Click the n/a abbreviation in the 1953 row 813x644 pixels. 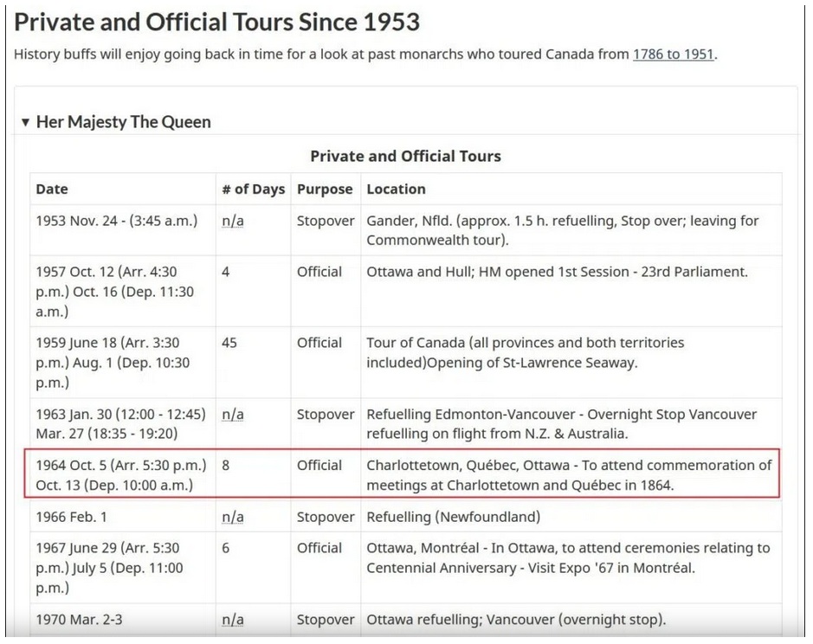coord(233,221)
